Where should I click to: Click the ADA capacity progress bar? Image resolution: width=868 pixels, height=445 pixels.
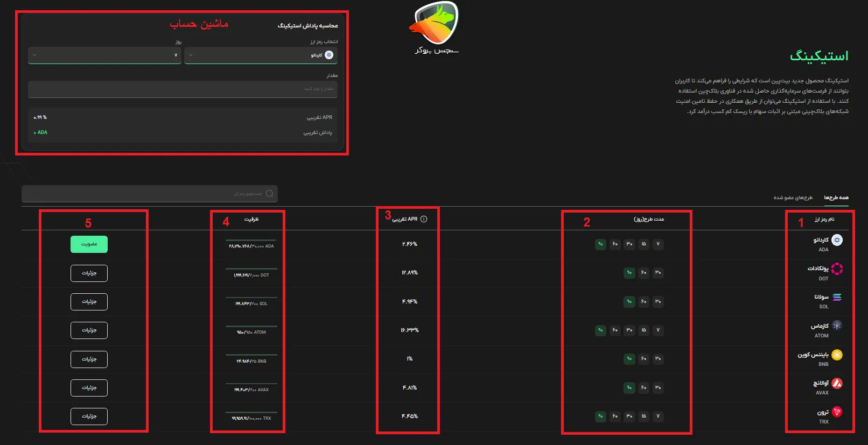[251, 240]
